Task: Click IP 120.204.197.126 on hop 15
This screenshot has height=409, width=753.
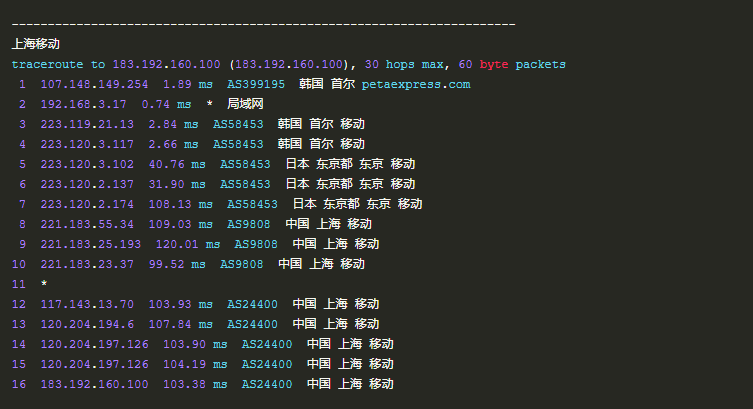Action: tap(94, 364)
